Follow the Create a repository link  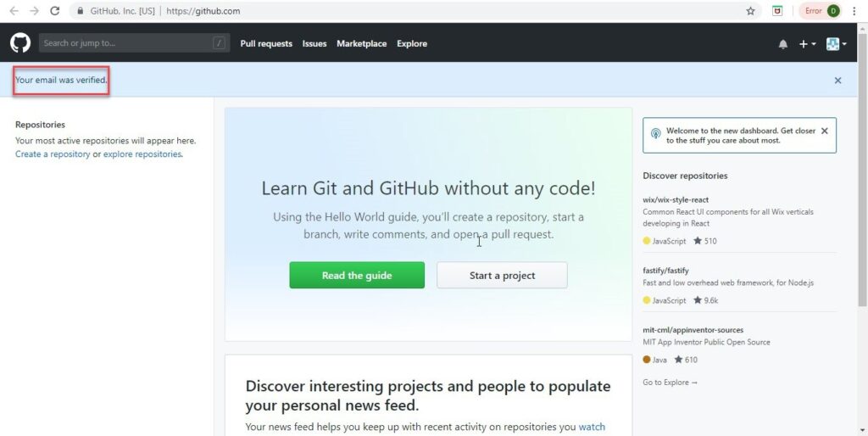coord(53,154)
